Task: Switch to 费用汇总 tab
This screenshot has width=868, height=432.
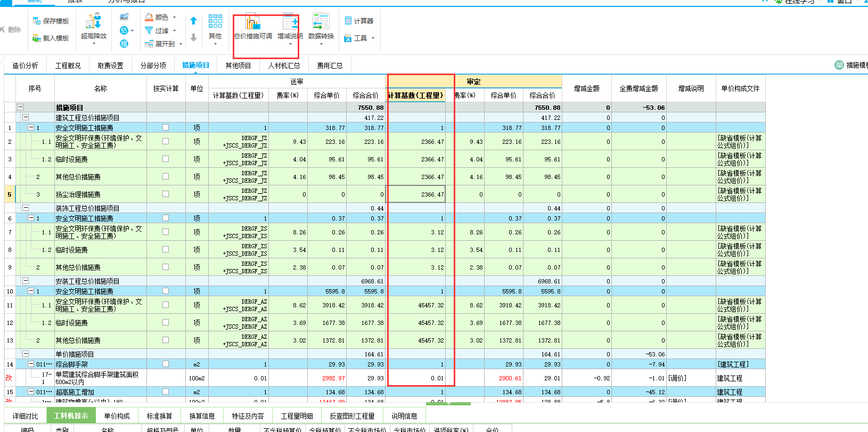Action: 330,66
